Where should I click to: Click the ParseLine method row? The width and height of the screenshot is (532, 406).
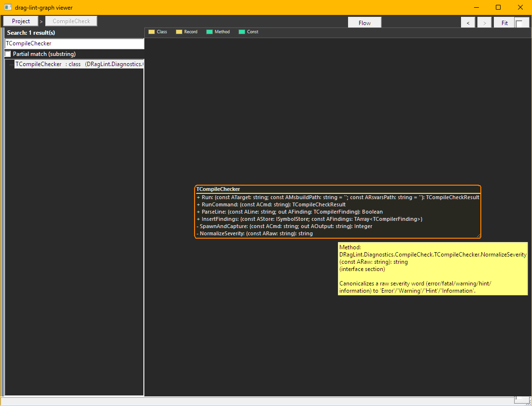(338, 212)
